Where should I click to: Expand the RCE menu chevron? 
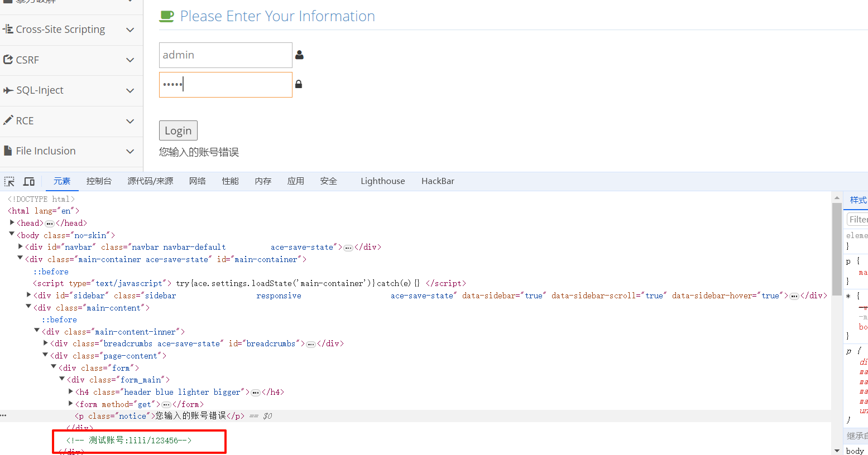pyautogui.click(x=130, y=121)
